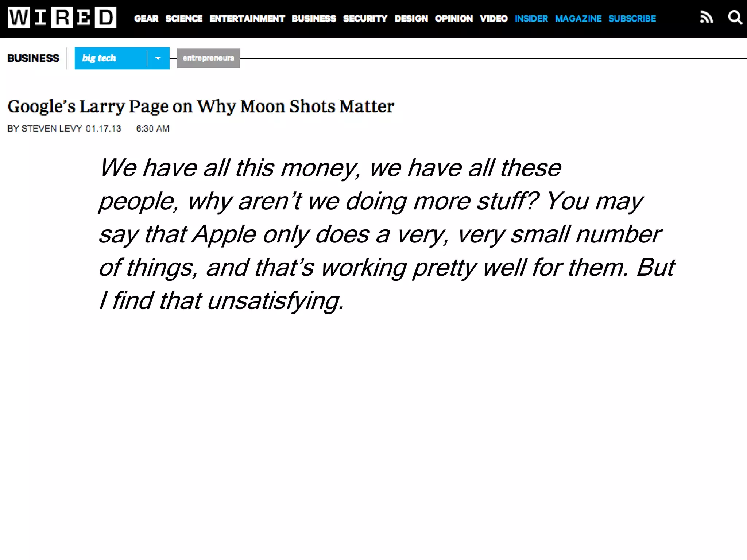Expand the big tech dropdown arrow
747x560 pixels.
pyautogui.click(x=158, y=58)
